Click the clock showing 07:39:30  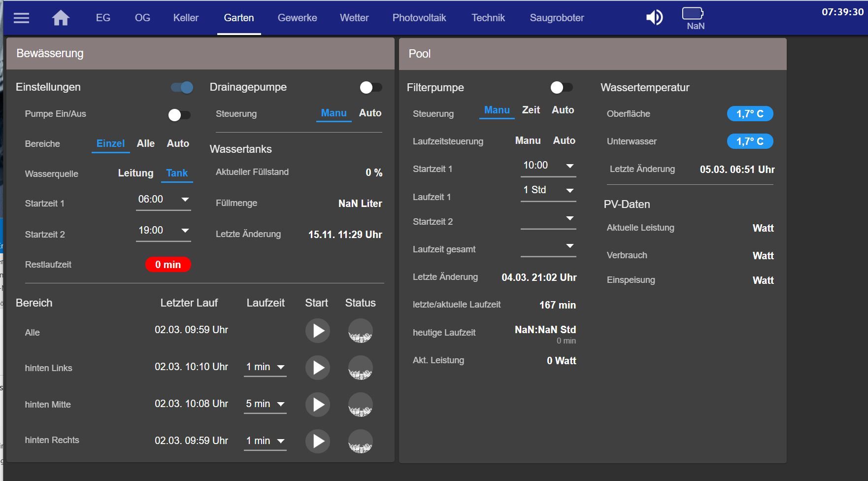pyautogui.click(x=842, y=12)
